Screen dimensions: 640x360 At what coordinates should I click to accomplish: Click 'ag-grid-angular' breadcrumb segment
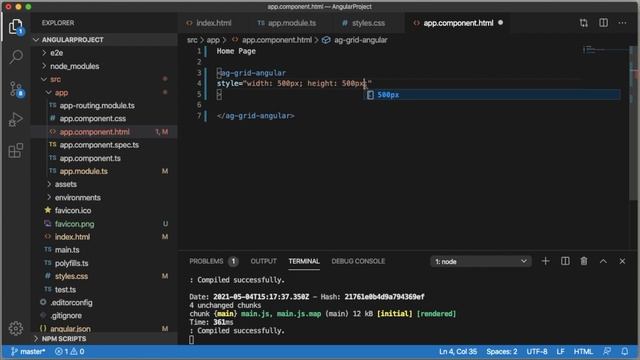pos(360,40)
